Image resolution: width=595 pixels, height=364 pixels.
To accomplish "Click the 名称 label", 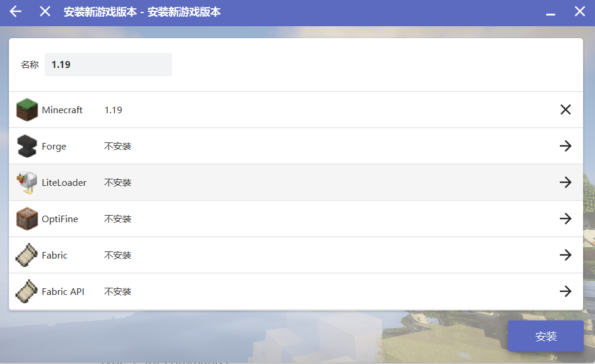I will point(30,65).
